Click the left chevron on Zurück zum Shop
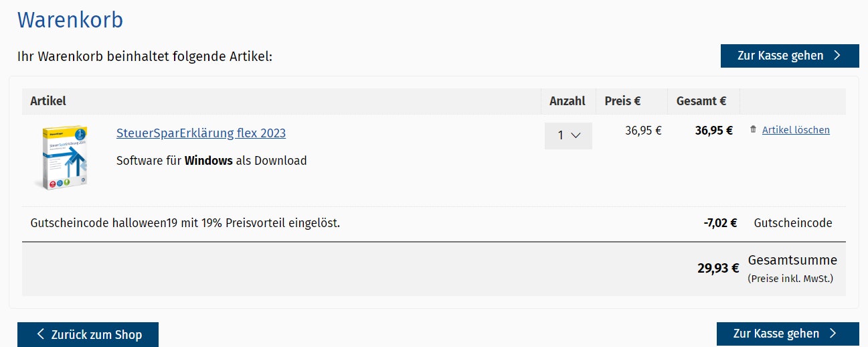Image resolution: width=868 pixels, height=347 pixels. tap(41, 334)
